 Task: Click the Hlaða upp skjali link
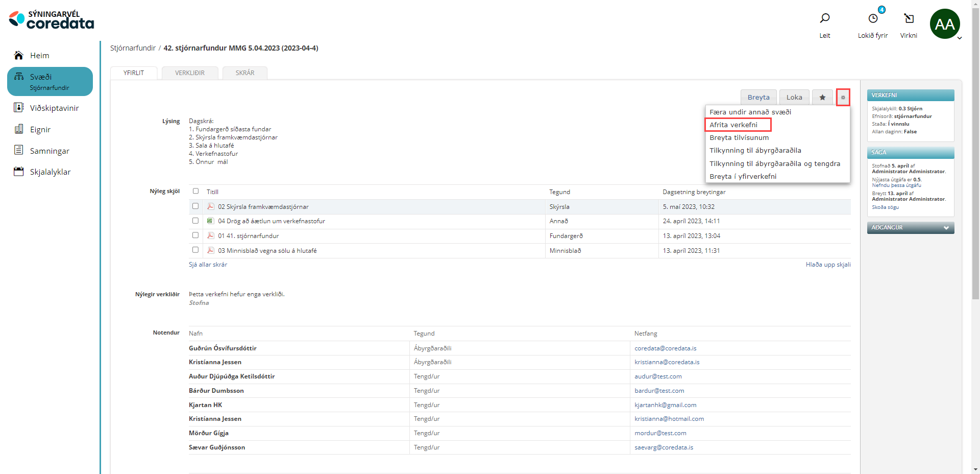[828, 265]
